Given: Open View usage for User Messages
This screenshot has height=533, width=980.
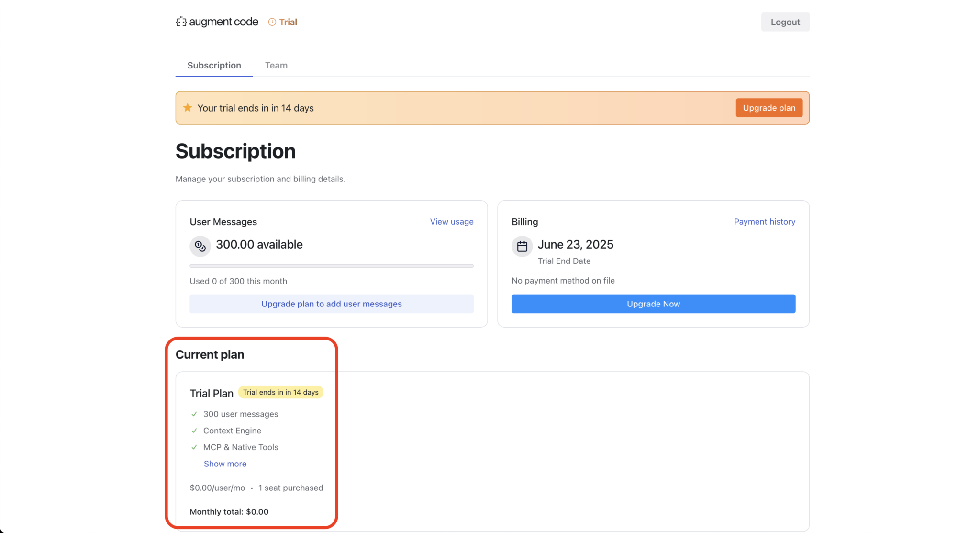Looking at the screenshot, I should (451, 221).
